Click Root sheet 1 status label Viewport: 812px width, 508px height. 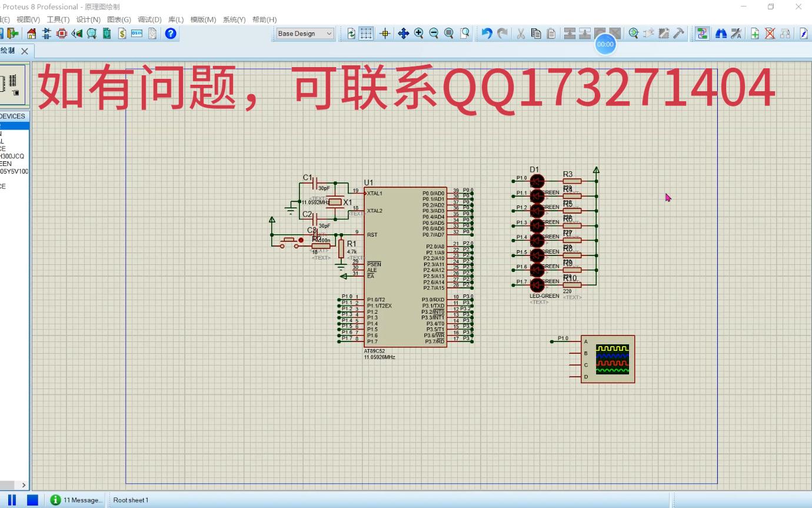tap(131, 500)
